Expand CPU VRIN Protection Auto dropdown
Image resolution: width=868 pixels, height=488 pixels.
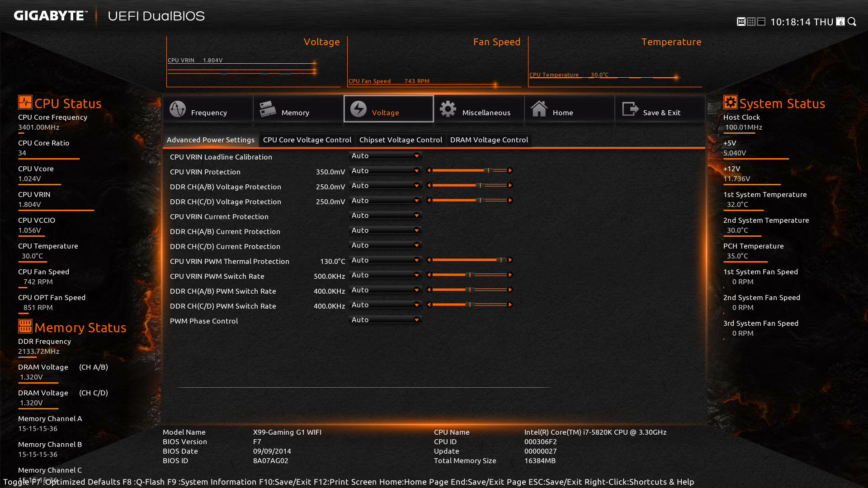click(386, 170)
